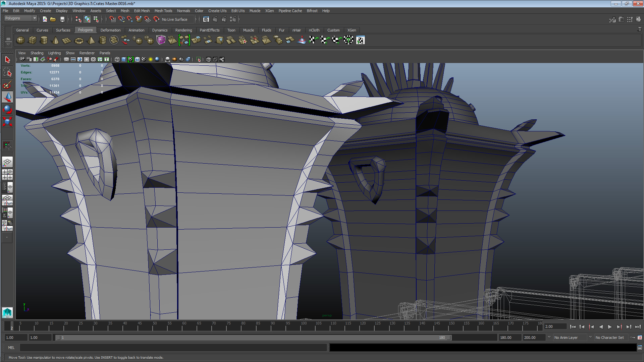Select the Scale tool
This screenshot has height=362, width=644.
[7, 121]
